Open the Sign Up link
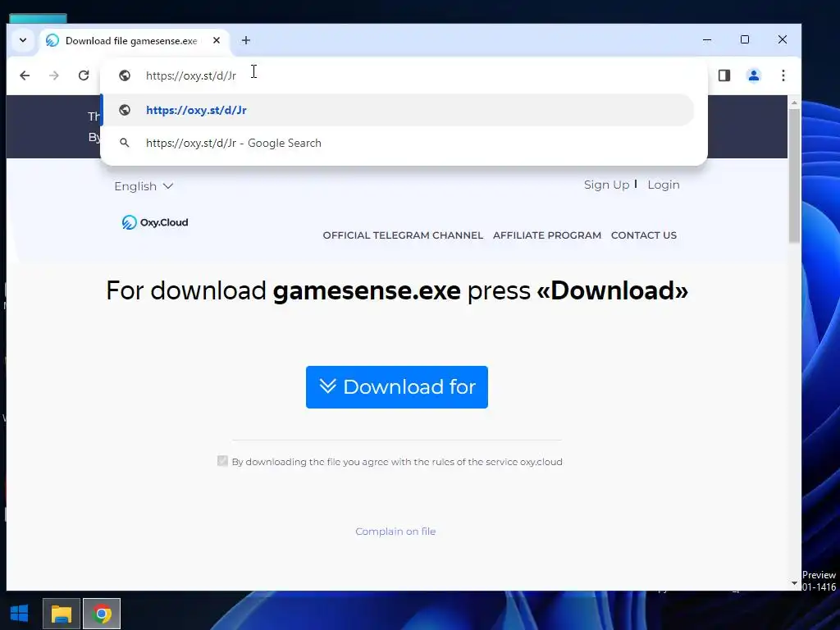840x630 pixels. coord(606,185)
